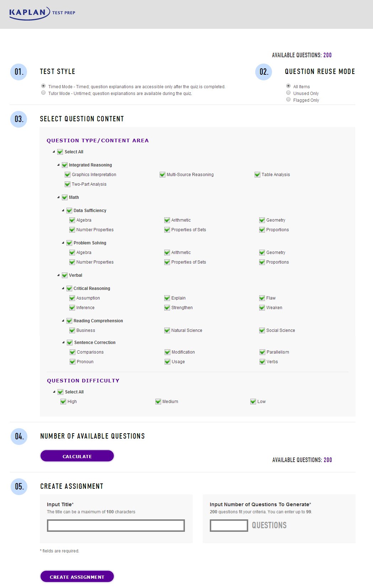Collapse the Integrated Reasoning tree arrow
373x588 pixels.
pyautogui.click(x=59, y=165)
